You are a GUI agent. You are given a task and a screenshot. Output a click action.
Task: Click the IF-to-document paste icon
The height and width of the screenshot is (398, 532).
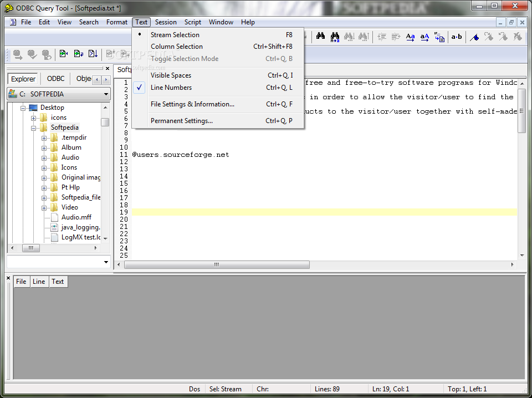439,37
